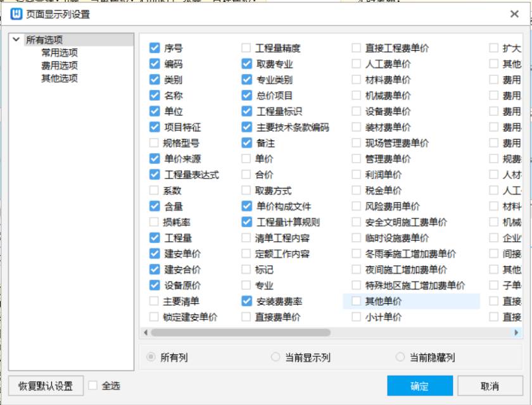The height and width of the screenshot is (405, 532).
Task: Enable the 清单工程内容 checkbox
Action: pyautogui.click(x=246, y=237)
